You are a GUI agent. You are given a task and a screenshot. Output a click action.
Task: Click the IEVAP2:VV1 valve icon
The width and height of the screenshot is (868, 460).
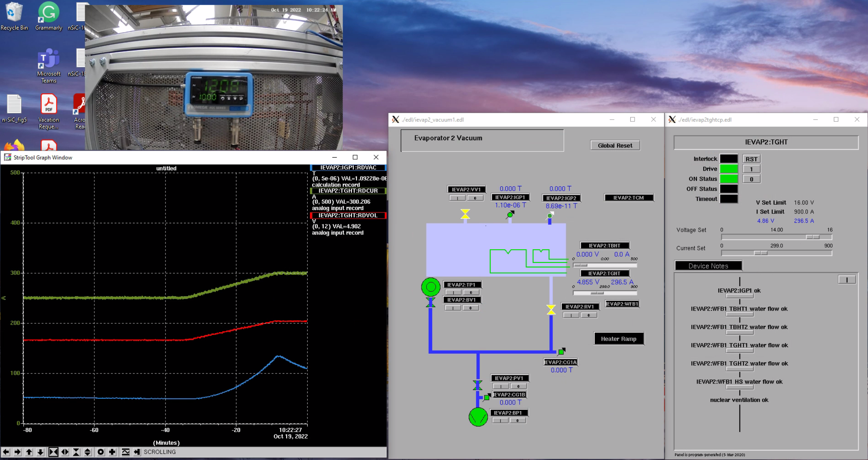point(465,215)
